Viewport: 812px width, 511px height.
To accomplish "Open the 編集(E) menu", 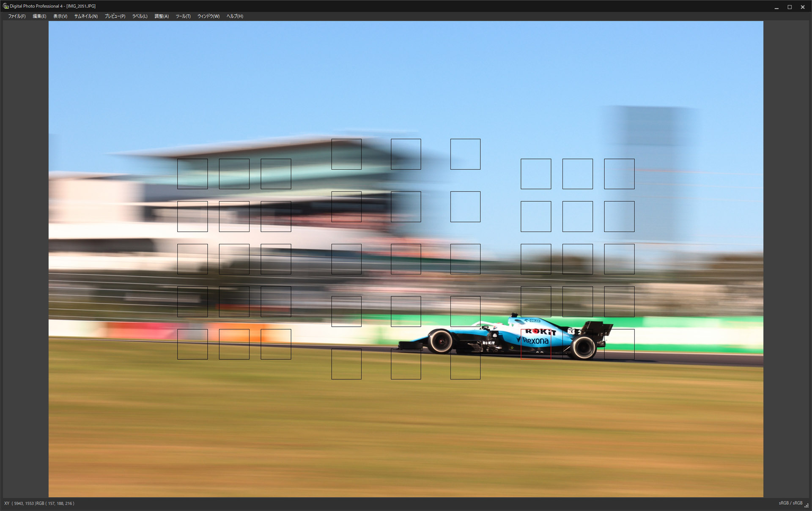I will [x=39, y=16].
